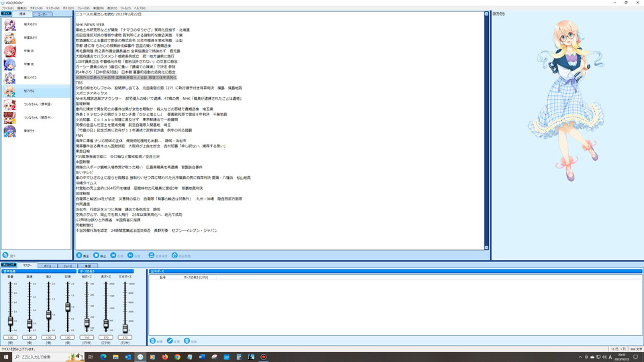This screenshot has width=644, height=362.
Task: Select the 紲星あかり voice avatar
Action: click(x=10, y=38)
